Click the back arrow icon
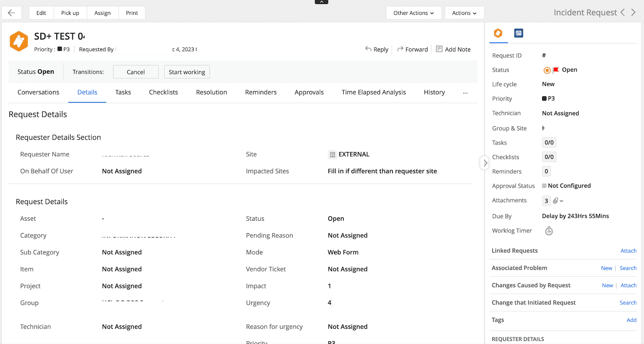 pos(11,13)
